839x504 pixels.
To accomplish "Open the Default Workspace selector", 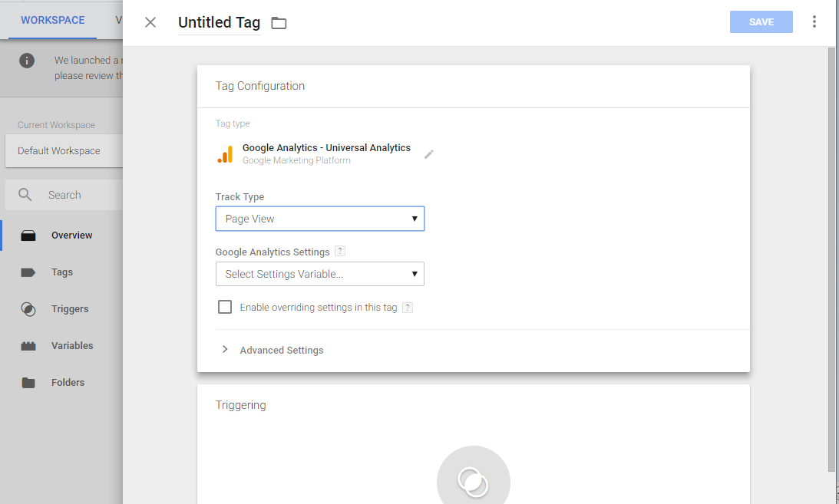I will [64, 150].
